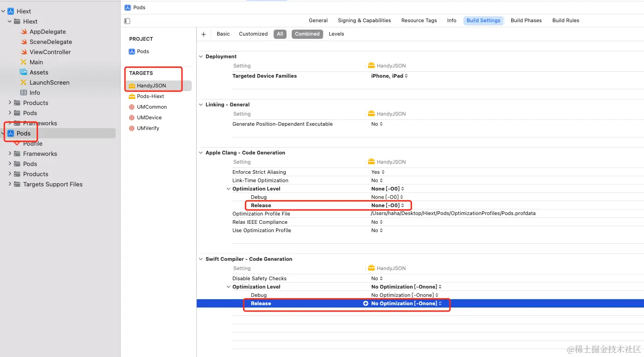Click the Pods project icon under PROJECT
The image size is (644, 357).
(x=132, y=51)
